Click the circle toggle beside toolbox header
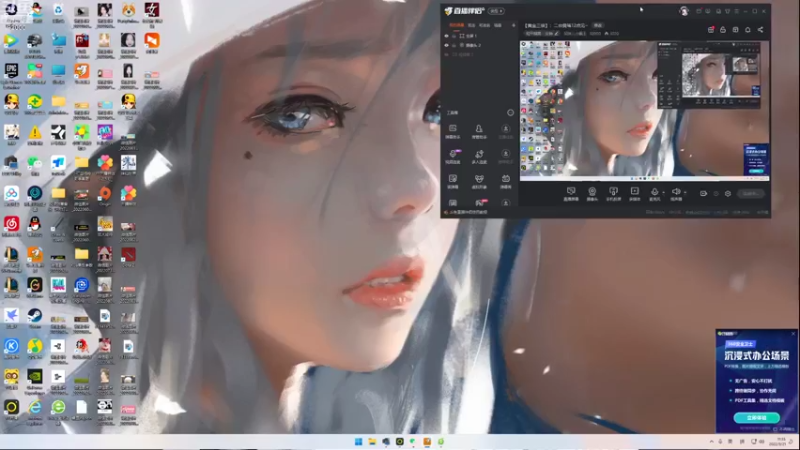This screenshot has height=450, width=800. click(511, 112)
